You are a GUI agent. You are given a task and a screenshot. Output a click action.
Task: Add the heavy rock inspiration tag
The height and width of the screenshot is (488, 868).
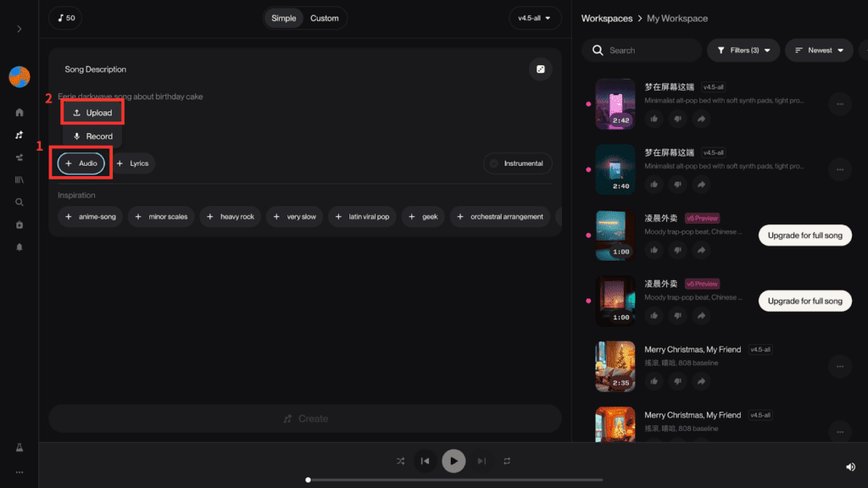click(231, 217)
